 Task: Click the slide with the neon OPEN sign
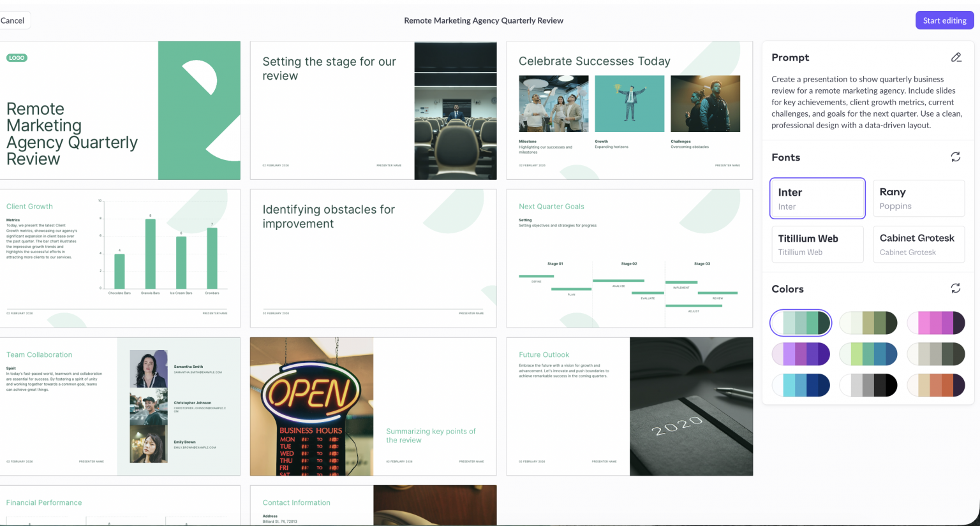point(373,407)
